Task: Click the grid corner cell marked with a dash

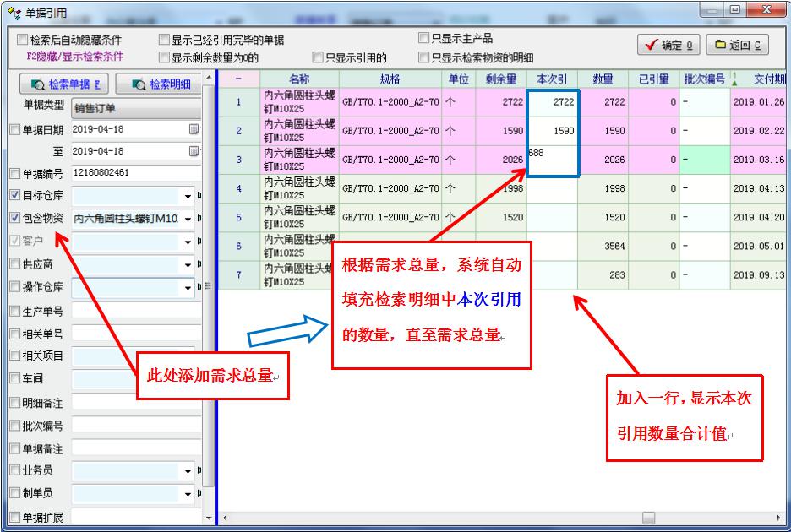Action: [x=238, y=79]
